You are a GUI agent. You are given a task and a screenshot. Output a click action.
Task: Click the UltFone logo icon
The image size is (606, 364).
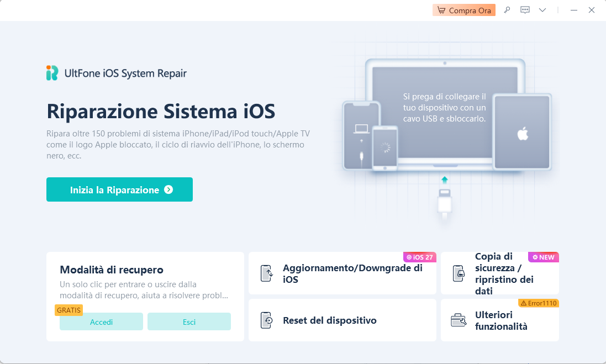pyautogui.click(x=52, y=73)
